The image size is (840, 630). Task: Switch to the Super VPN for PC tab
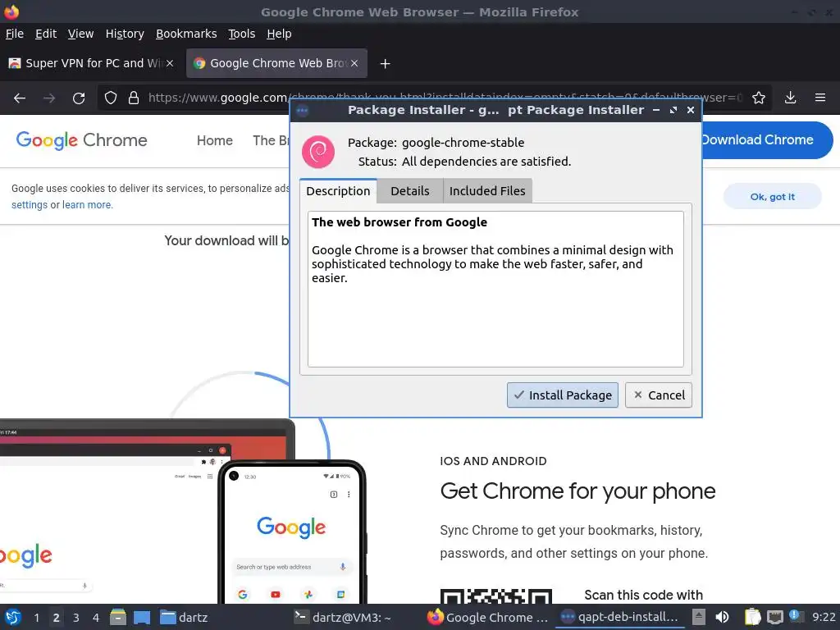click(90, 63)
